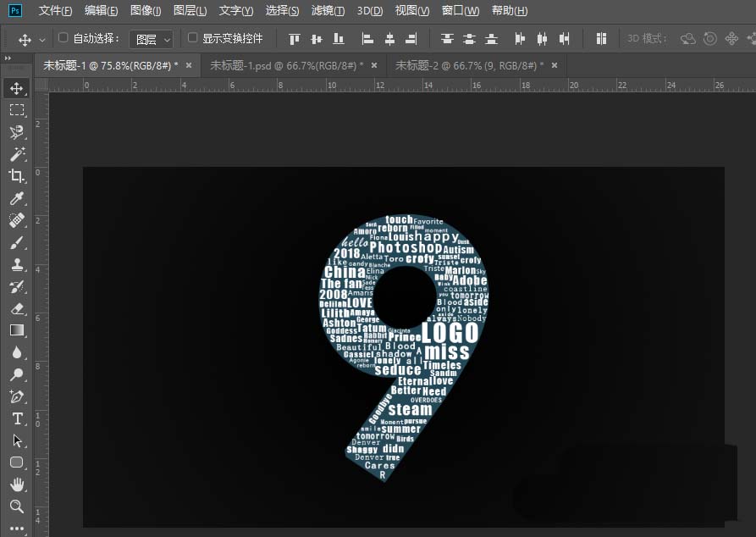Distribute vertical centers in options bar
Image resolution: width=756 pixels, height=537 pixels.
[x=469, y=39]
